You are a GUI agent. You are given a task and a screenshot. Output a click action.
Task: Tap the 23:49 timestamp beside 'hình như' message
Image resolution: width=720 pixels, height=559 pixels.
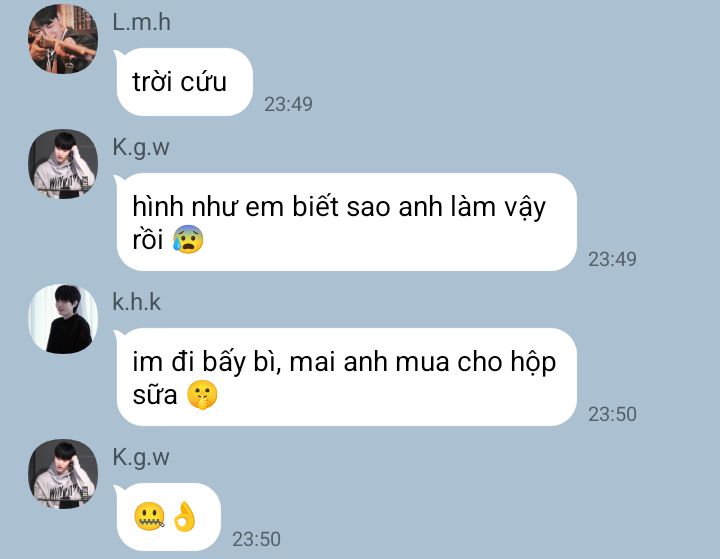(613, 260)
